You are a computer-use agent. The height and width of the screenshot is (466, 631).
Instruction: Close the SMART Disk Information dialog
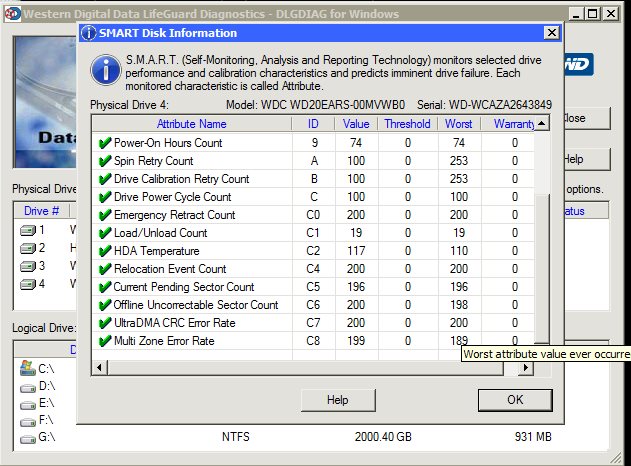point(552,33)
